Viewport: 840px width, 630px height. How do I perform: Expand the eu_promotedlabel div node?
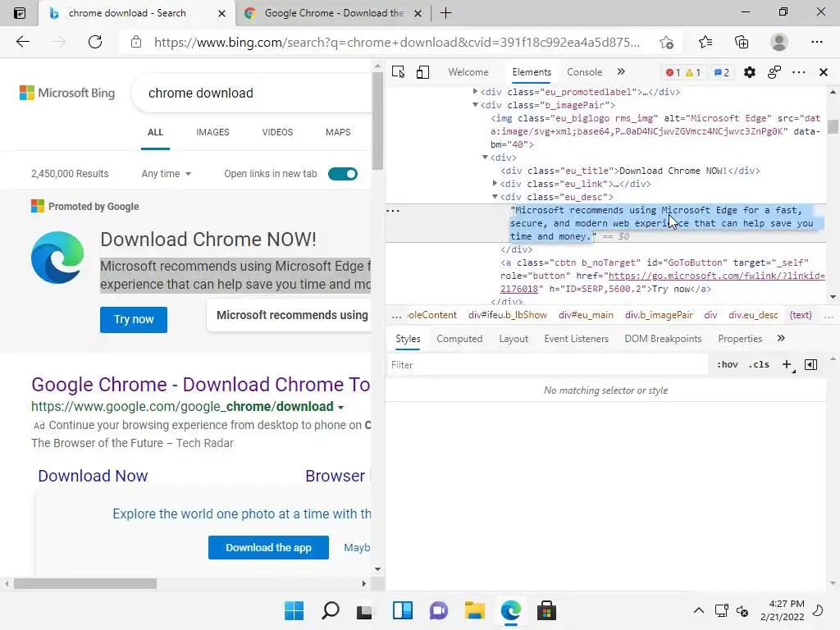[x=475, y=92]
